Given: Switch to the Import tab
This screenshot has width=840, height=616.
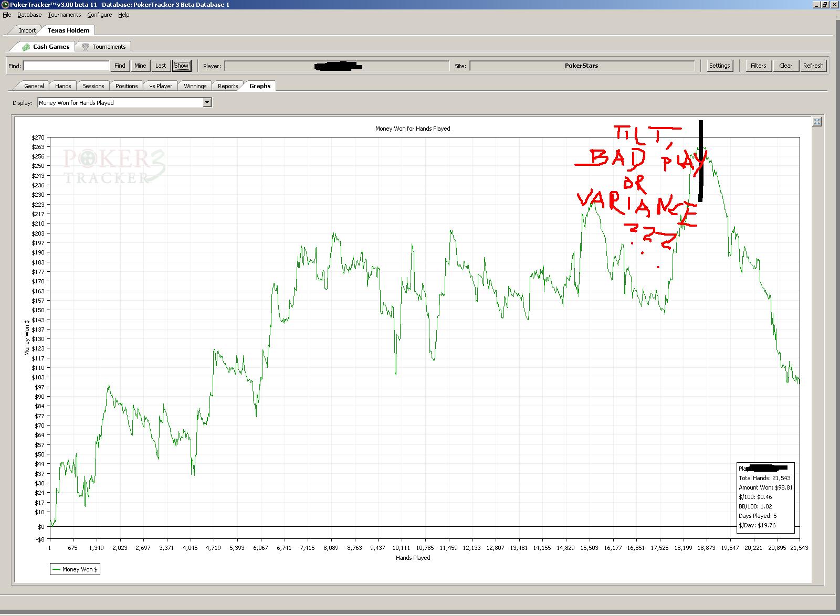Looking at the screenshot, I should point(27,30).
